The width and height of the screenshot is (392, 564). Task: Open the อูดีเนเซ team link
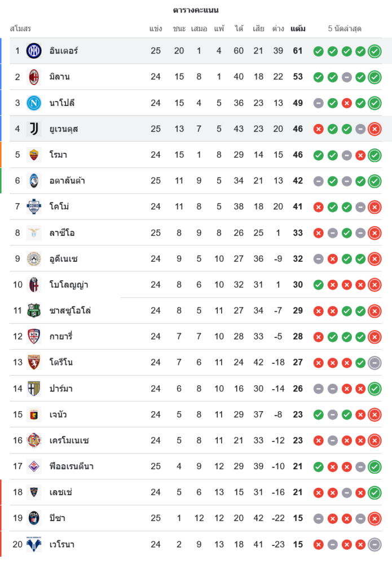pyautogui.click(x=63, y=259)
